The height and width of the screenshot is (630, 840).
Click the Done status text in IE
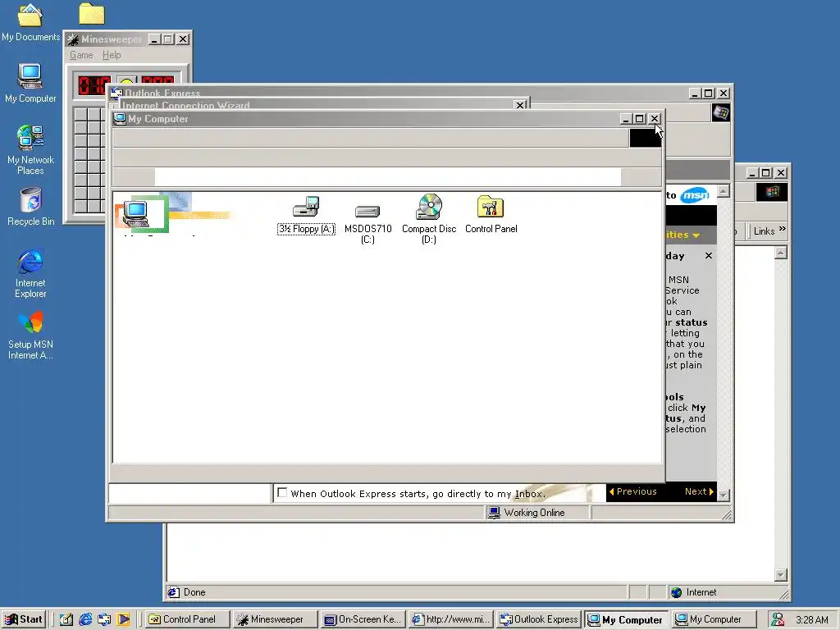pyautogui.click(x=194, y=592)
